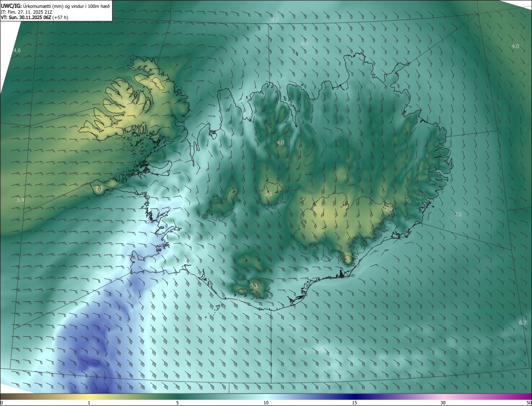Click the 3.1 value label on Hofsjökull glacier
This screenshot has height=406, width=532.
pyautogui.click(x=268, y=194)
